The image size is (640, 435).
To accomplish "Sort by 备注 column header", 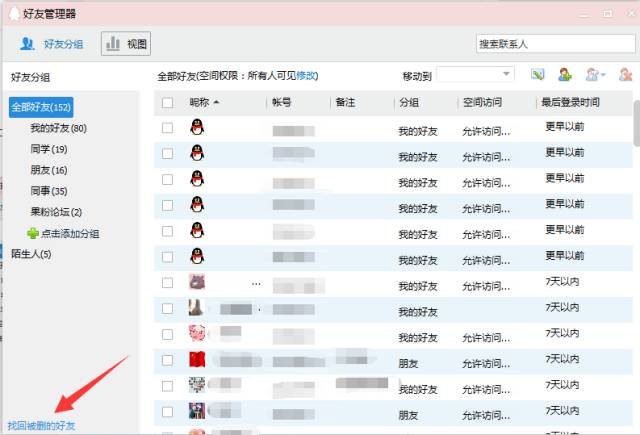I will pyautogui.click(x=345, y=102).
